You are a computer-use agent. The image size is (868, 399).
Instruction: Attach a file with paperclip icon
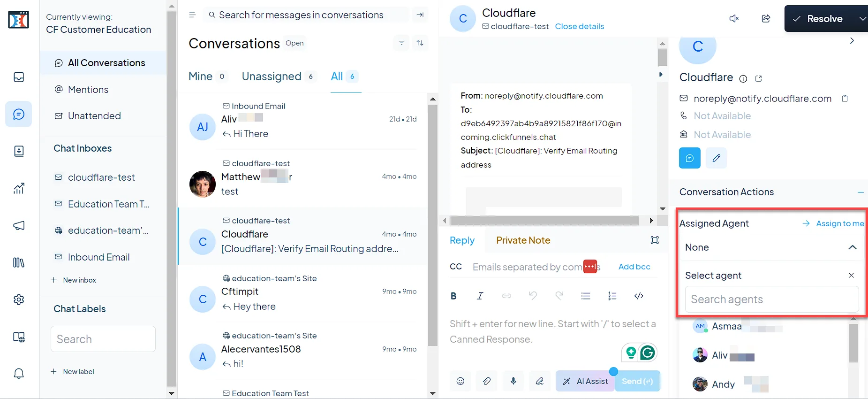pyautogui.click(x=487, y=381)
